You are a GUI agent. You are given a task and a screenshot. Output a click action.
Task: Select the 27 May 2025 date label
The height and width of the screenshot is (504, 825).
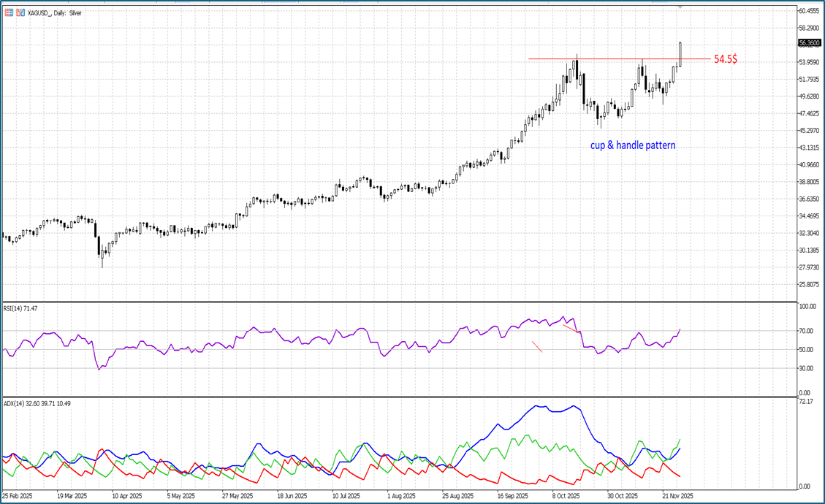tap(237, 495)
